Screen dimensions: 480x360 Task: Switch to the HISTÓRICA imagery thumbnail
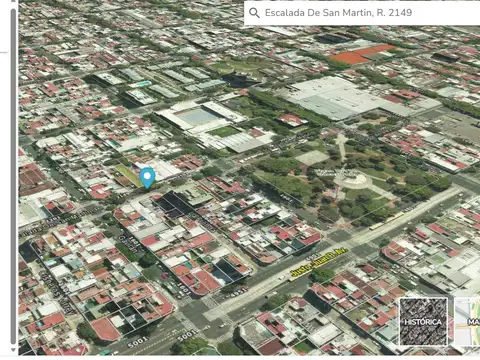[424, 322]
